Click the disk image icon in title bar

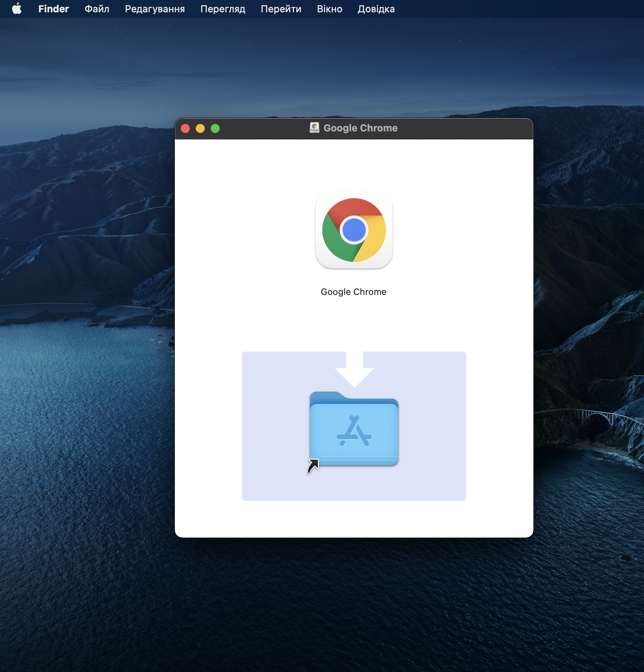(315, 128)
